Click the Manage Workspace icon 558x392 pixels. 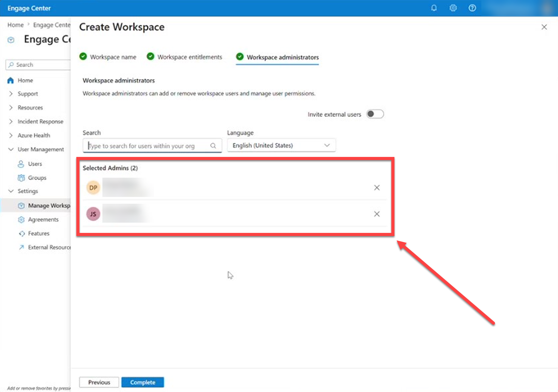21,206
